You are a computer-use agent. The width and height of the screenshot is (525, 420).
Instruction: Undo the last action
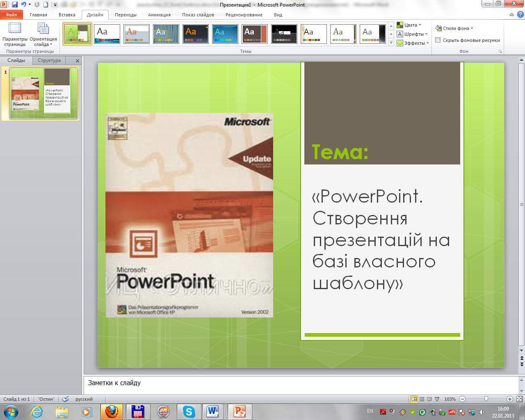[x=23, y=5]
